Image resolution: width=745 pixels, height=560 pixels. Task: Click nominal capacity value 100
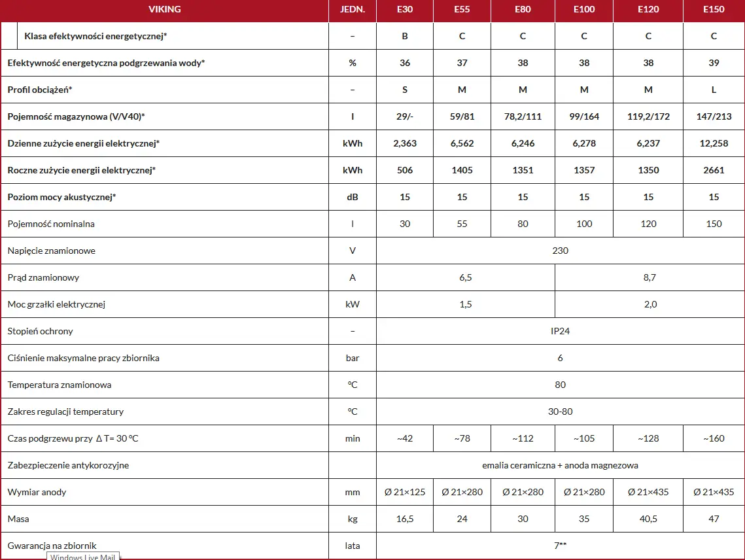(x=584, y=224)
